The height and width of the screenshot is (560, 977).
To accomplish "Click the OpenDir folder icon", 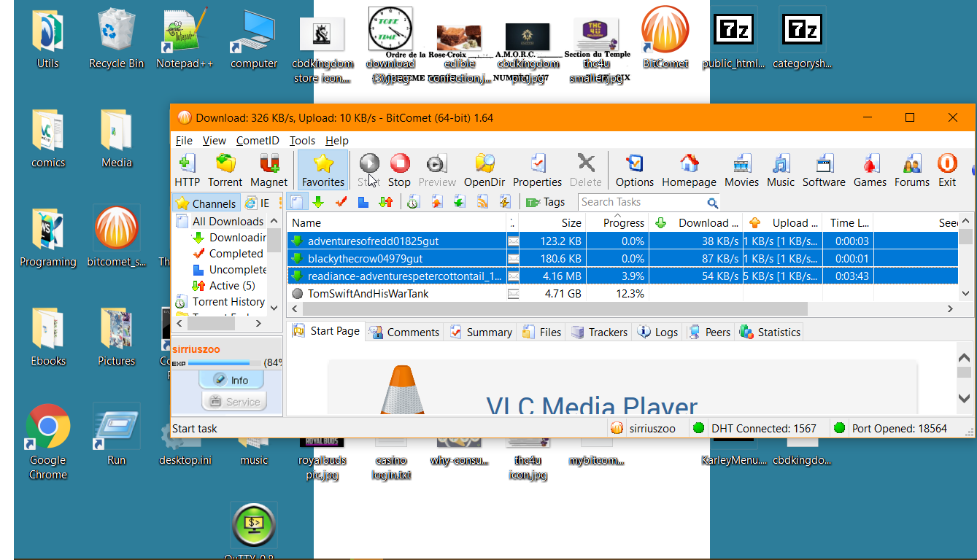I will (x=484, y=170).
